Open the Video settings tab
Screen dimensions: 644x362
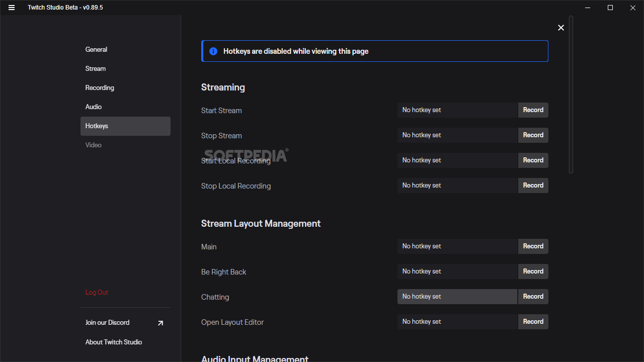coord(125,145)
